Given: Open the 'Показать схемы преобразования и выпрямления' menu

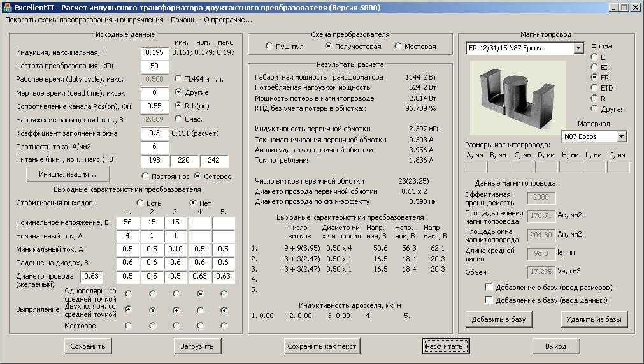Looking at the screenshot, I should (x=84, y=20).
